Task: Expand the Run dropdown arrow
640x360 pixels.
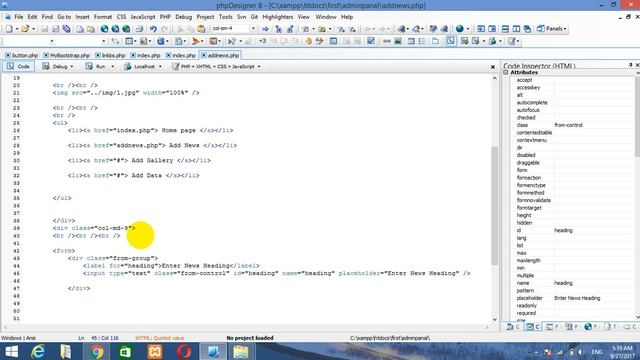Action: (113, 67)
